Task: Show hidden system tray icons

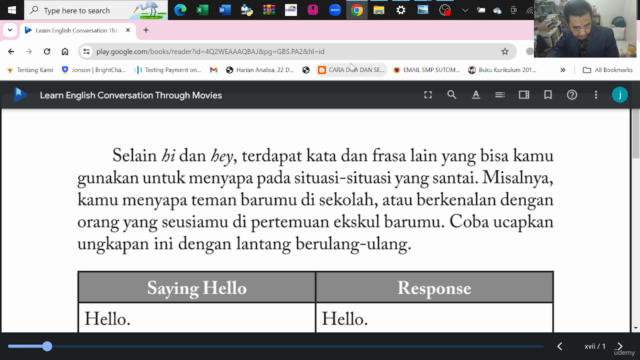Action: pyautogui.click(x=464, y=10)
